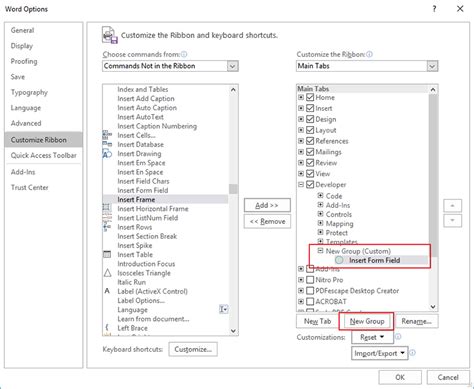This screenshot has height=389, width=474.
Task: Open the Display options category
Action: tap(22, 46)
